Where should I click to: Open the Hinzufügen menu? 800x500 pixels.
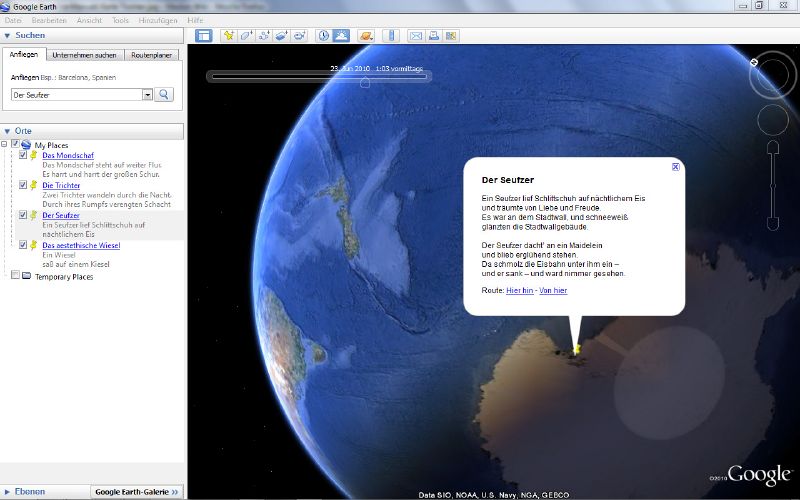[158, 20]
